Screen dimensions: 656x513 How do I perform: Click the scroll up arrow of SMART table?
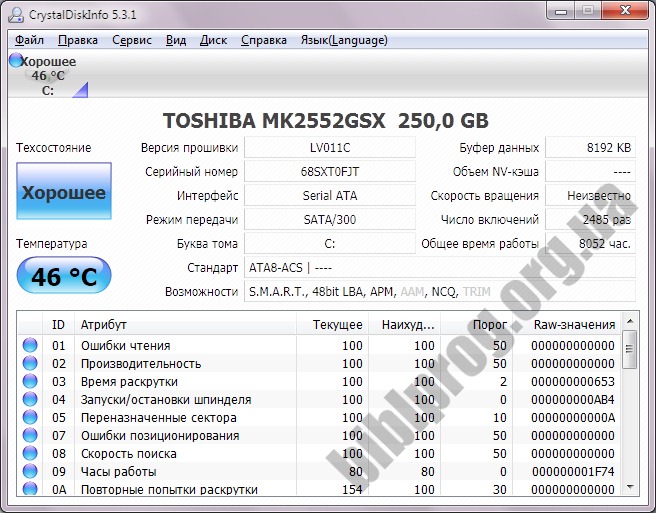(x=630, y=322)
